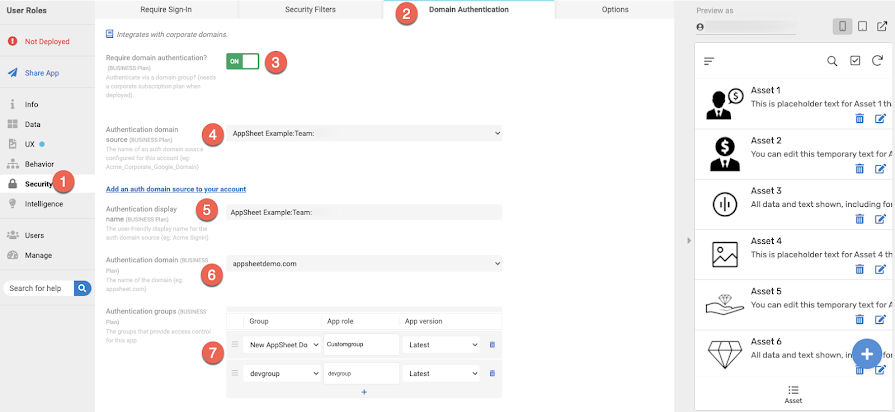Click the multi-select checkbox icon in preview
The image size is (895, 412).
[855, 60]
